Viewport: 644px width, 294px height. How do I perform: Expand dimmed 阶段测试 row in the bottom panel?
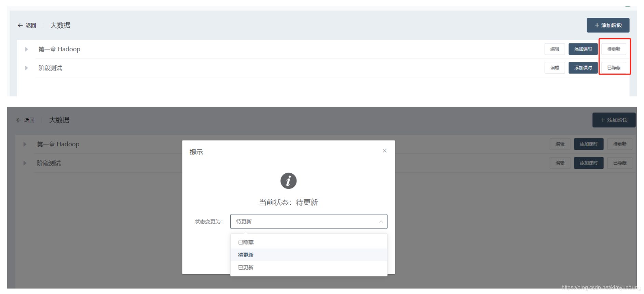click(x=25, y=163)
